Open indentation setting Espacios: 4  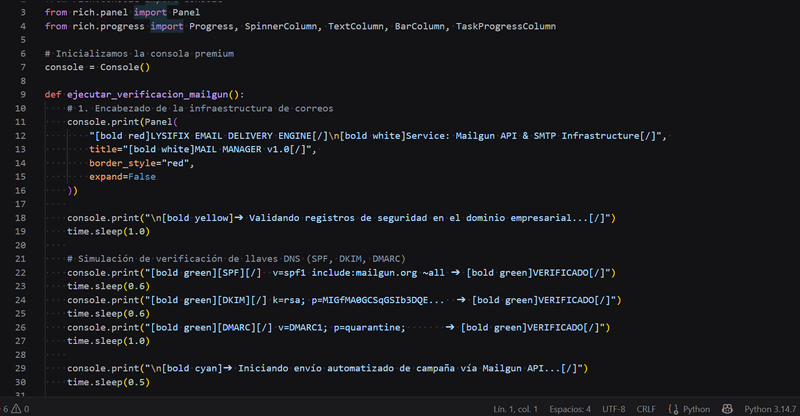(570, 409)
